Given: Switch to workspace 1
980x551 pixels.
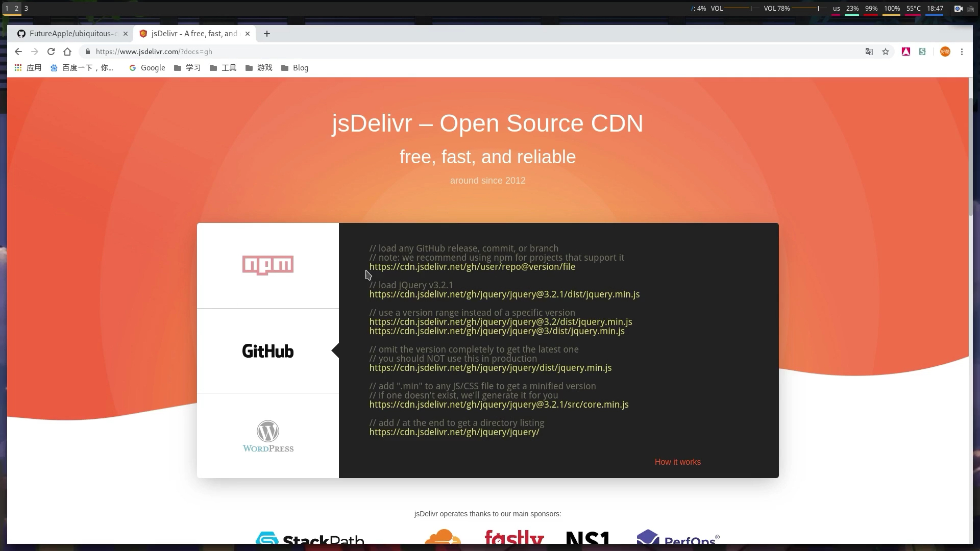Looking at the screenshot, I should coord(7,9).
